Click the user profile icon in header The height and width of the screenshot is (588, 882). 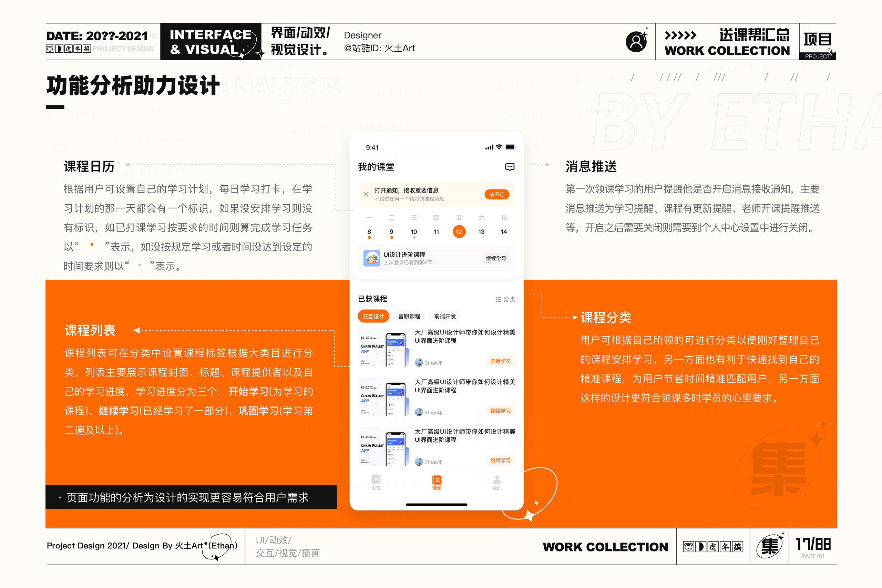636,41
